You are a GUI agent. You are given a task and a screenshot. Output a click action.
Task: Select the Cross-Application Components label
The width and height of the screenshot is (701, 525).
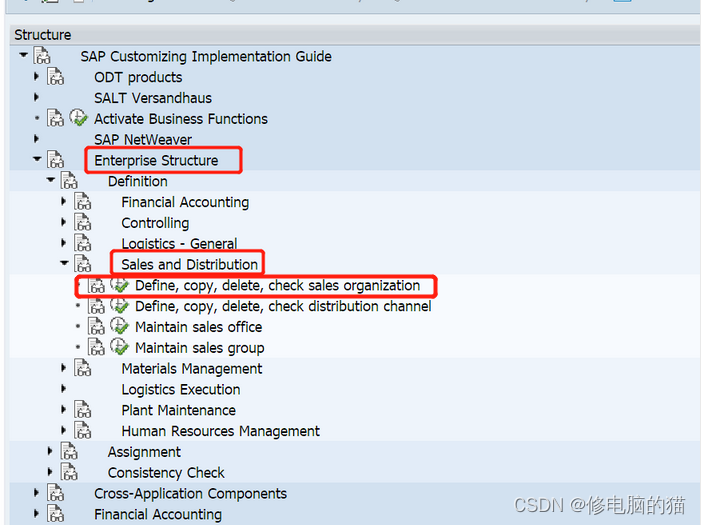pyautogui.click(x=190, y=493)
